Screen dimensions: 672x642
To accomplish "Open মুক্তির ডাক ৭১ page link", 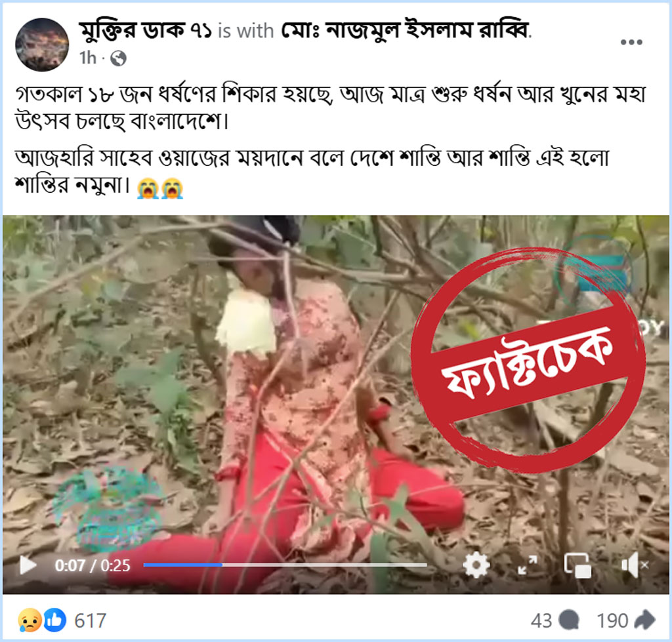I will 145,30.
